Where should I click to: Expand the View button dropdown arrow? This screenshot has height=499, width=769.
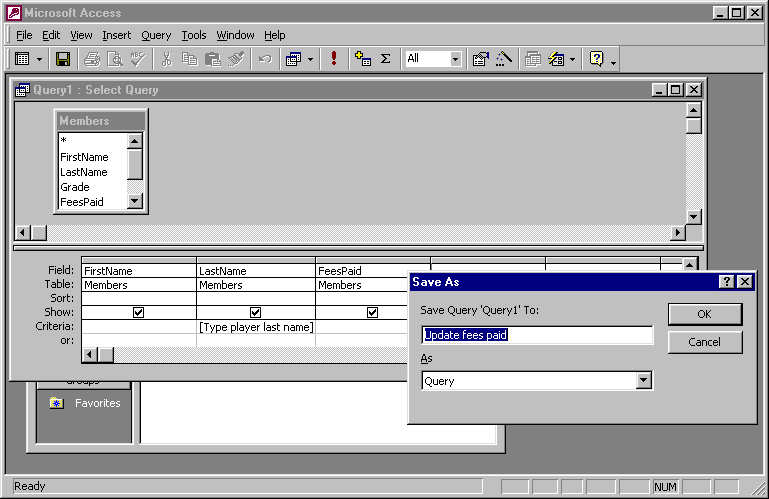39,60
